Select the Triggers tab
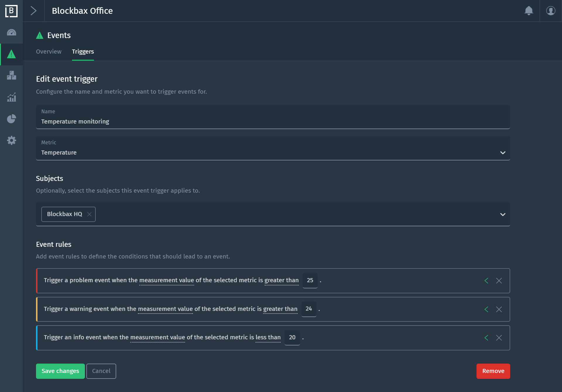The image size is (562, 392). click(83, 52)
